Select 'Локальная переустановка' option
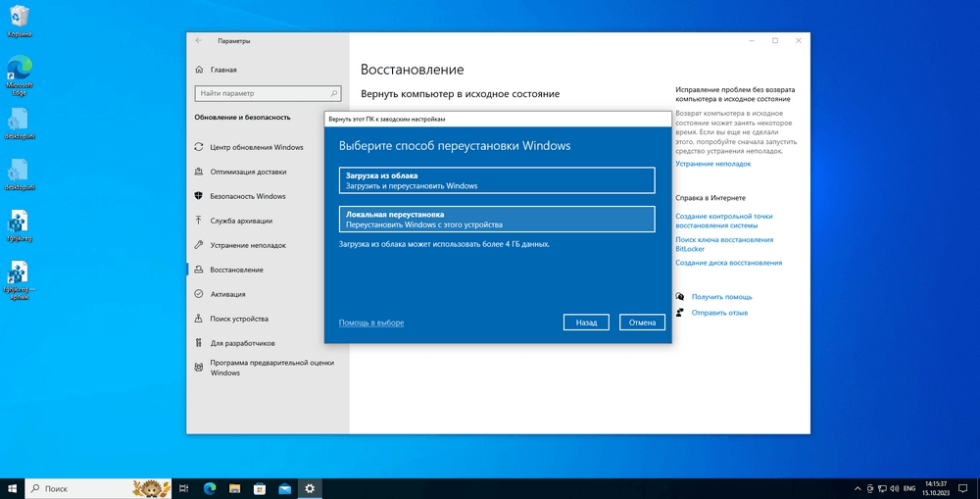 click(x=496, y=219)
